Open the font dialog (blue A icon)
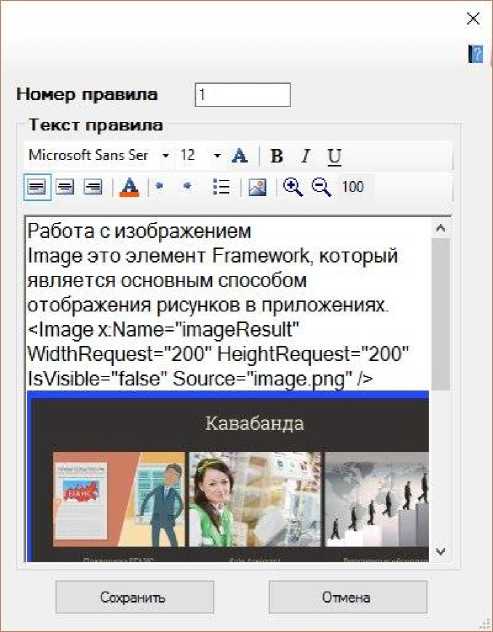The width and height of the screenshot is (493, 632). [239, 156]
